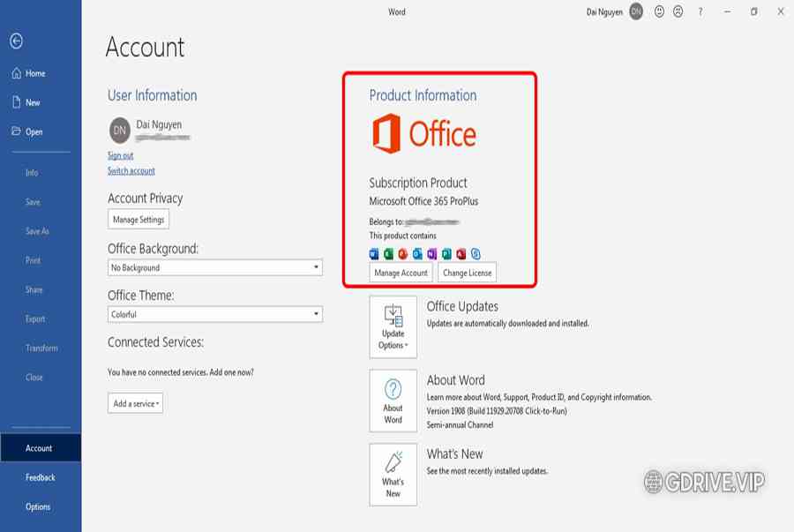Click the frown face feedback icon
The image size is (794, 532).
[x=678, y=11]
